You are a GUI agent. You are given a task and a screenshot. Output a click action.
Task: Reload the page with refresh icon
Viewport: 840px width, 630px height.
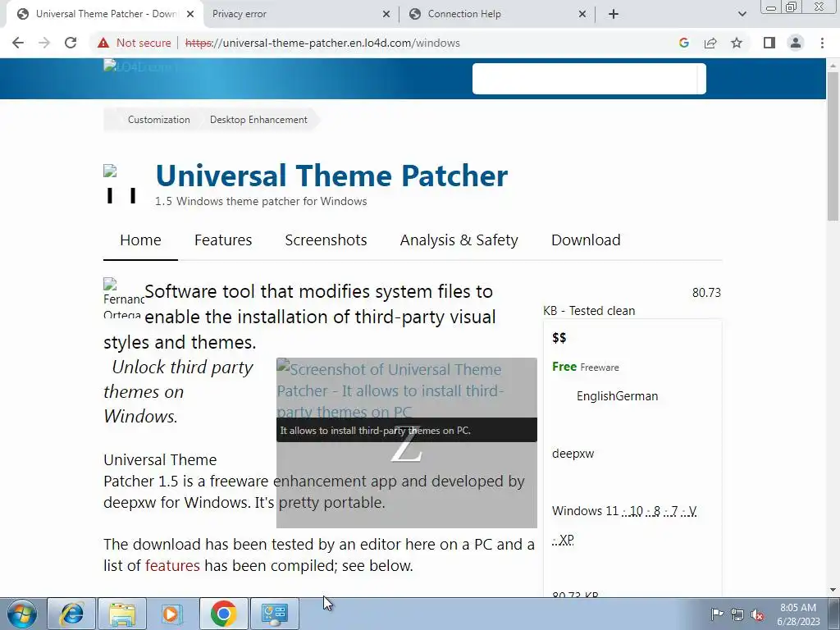point(71,43)
